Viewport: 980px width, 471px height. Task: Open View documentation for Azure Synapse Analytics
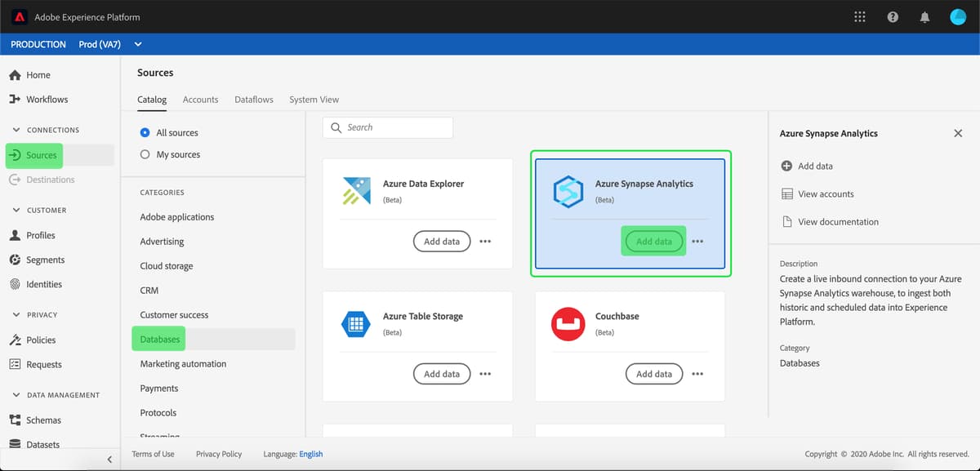(837, 221)
